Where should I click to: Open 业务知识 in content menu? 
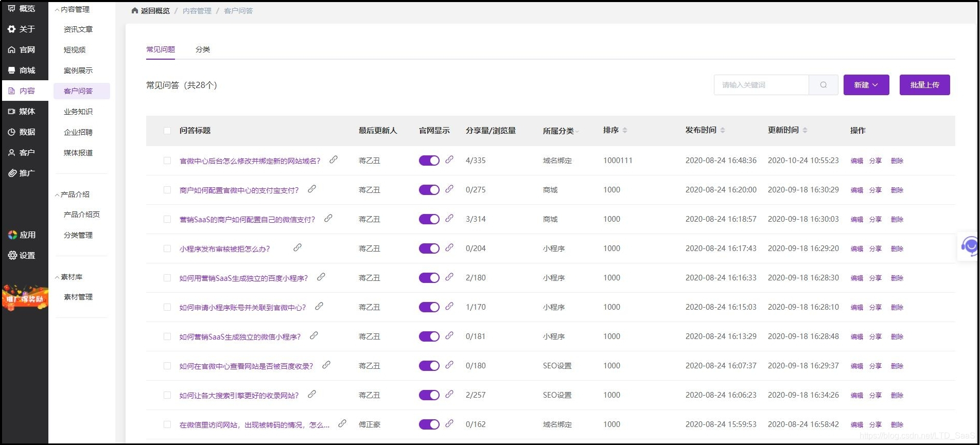(x=78, y=112)
